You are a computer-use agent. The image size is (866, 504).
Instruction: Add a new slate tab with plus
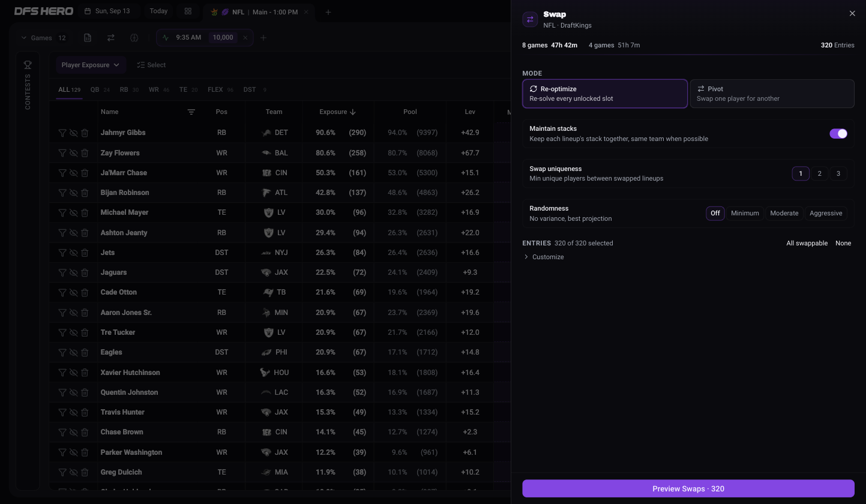[x=328, y=12]
